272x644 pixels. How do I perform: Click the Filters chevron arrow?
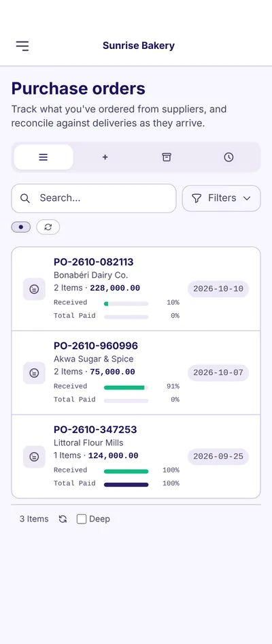[247, 198]
